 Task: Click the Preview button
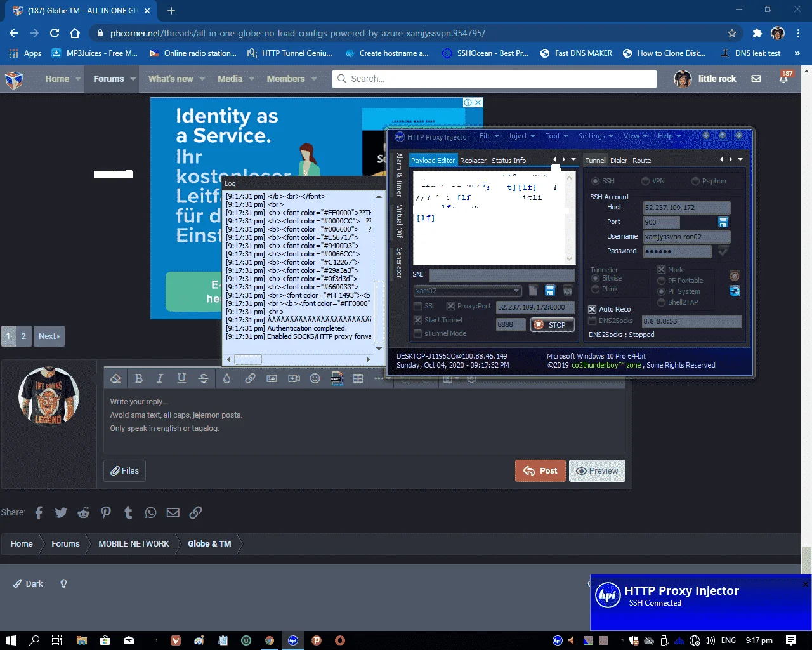point(597,470)
